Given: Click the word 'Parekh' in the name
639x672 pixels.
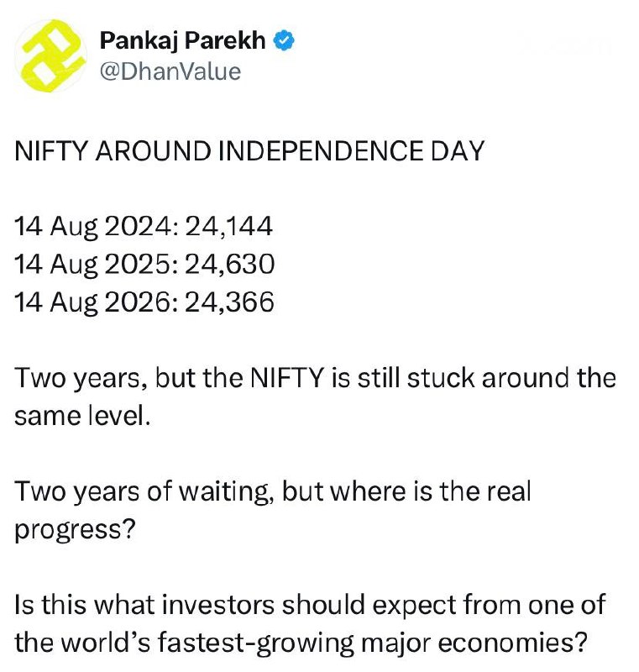Looking at the screenshot, I should [x=225, y=41].
